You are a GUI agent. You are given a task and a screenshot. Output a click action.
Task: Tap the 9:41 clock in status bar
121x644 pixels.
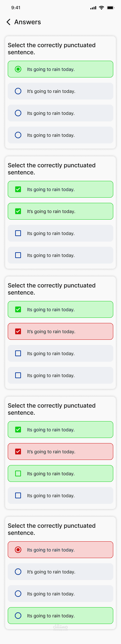coord(16,8)
